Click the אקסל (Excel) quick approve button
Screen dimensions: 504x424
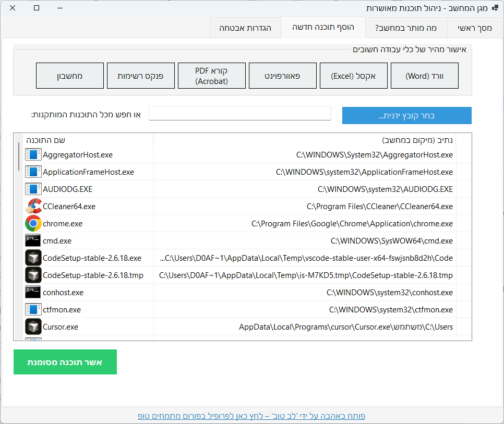pos(353,76)
